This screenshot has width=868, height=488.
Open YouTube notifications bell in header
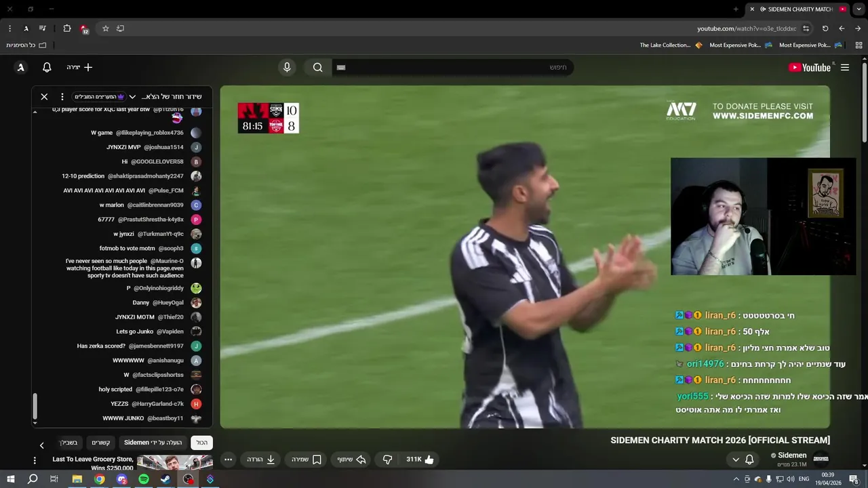[x=47, y=67]
